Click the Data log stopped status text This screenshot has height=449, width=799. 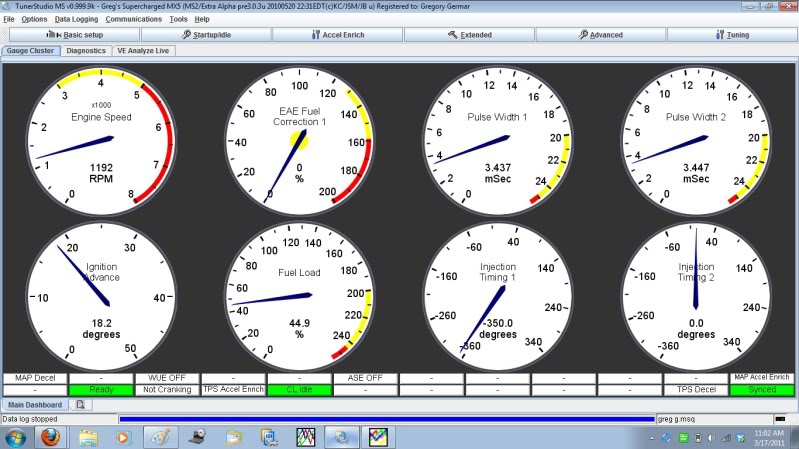[x=30, y=419]
